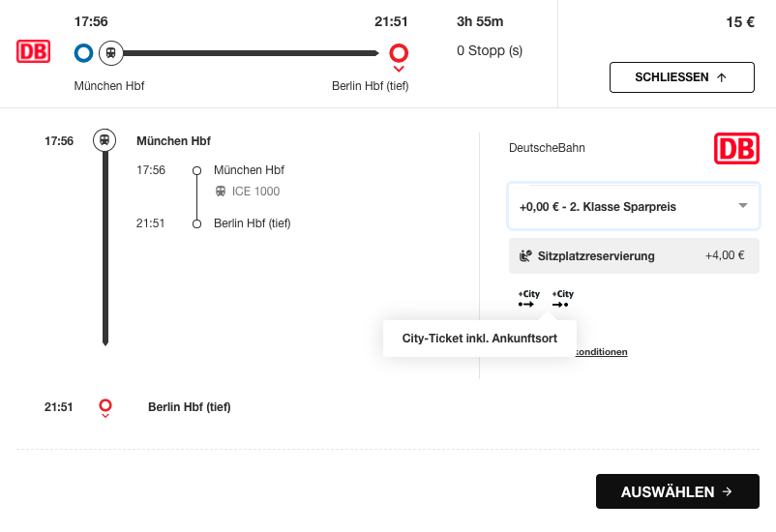Screen dimensions: 776x532
Task: Click the blue departure circle for München Hbf
Action: [x=83, y=53]
